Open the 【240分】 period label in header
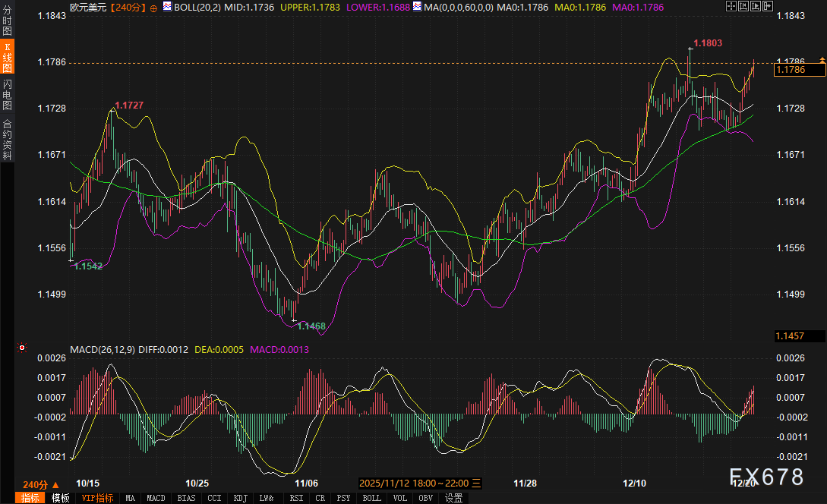827x504 pixels. click(128, 7)
